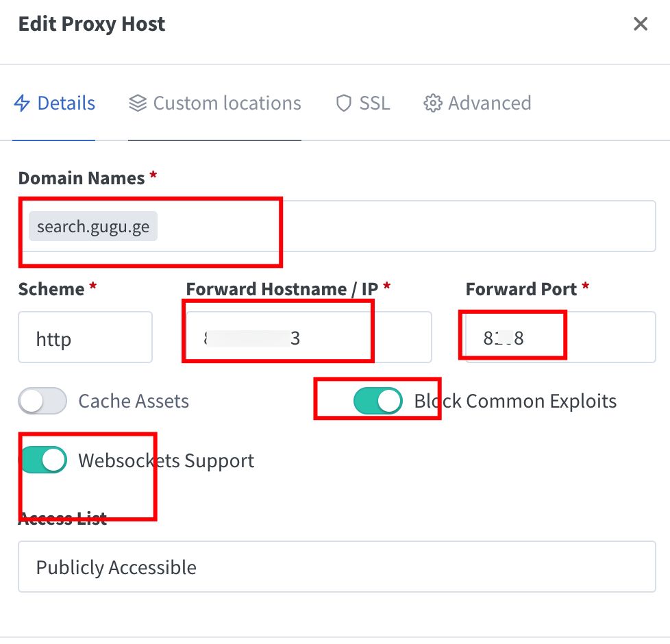Viewport: 670px width, 644px height.
Task: Close the Edit Proxy Host dialog
Action: click(x=641, y=25)
